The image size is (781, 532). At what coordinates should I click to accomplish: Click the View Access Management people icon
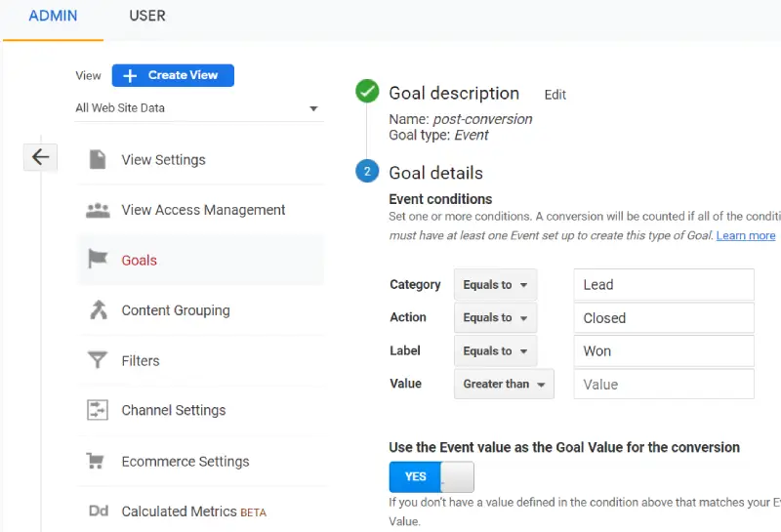(98, 210)
